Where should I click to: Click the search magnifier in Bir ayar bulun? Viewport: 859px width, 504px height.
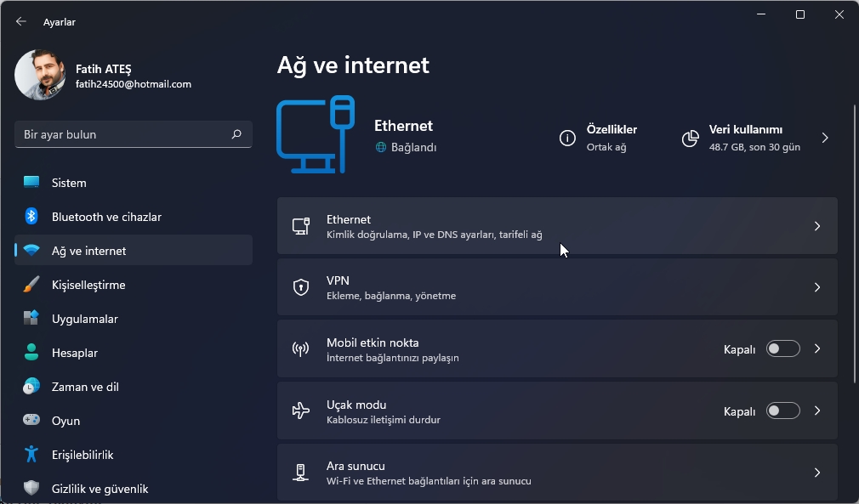pos(237,133)
